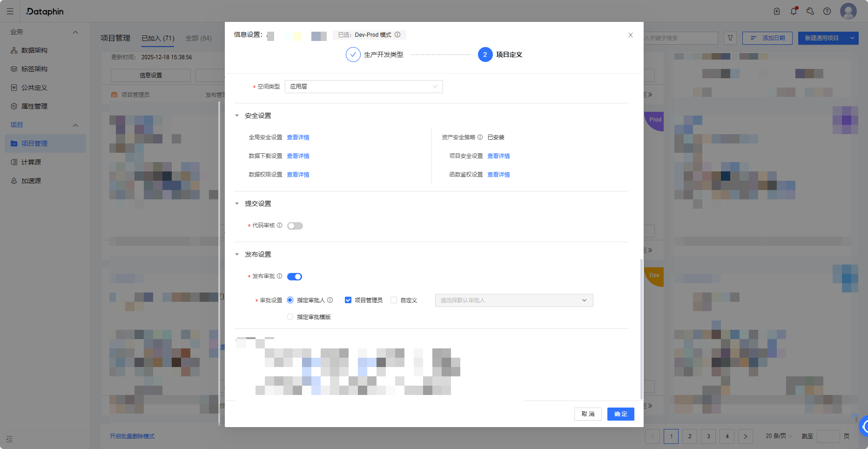The image size is (868, 449).
Task: Open the 请选择默认审批人 dropdown
Action: click(x=514, y=300)
